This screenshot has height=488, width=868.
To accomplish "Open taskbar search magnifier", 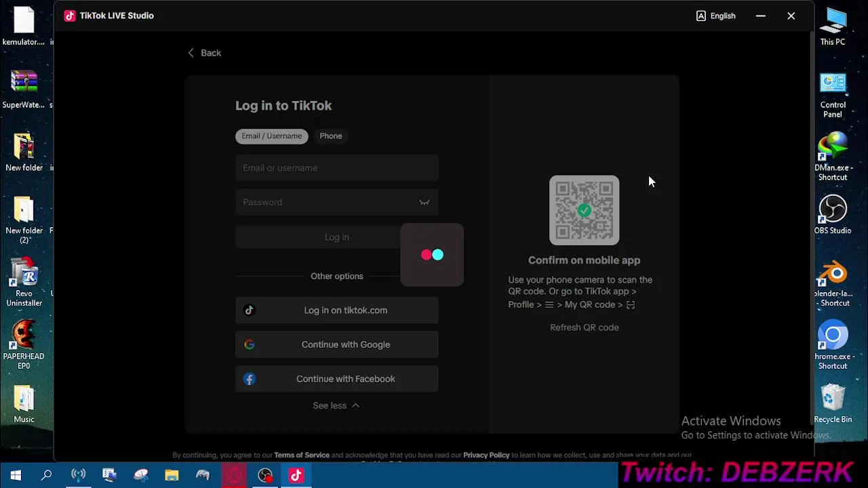I will tap(47, 475).
